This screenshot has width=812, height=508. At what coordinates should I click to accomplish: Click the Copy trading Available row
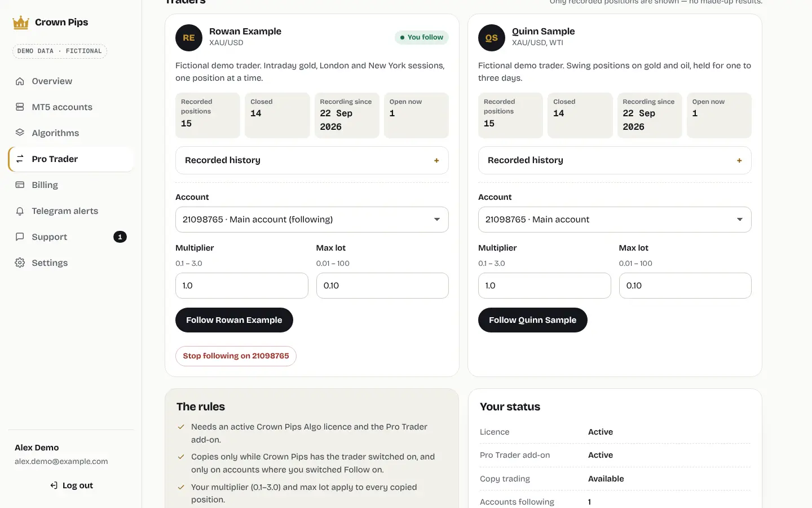[x=615, y=479]
